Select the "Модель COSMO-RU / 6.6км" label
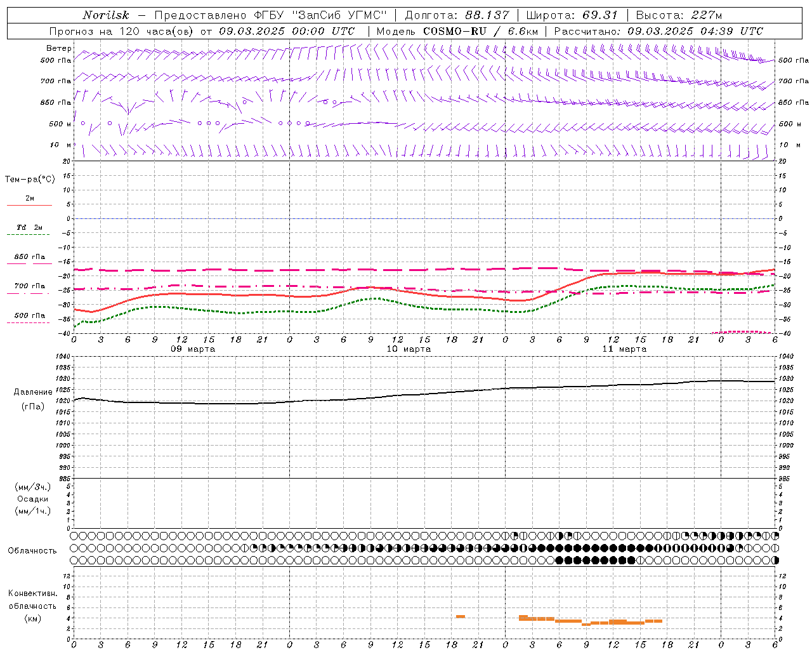812x650 pixels. tap(457, 31)
